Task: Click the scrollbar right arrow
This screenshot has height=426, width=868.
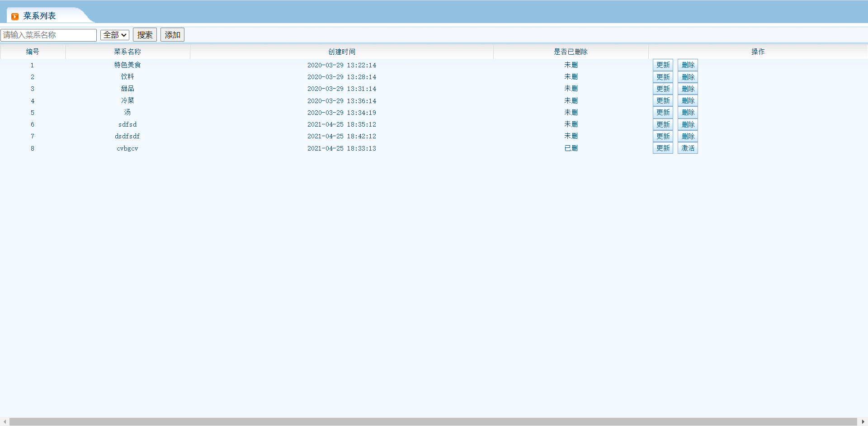Action: point(863,421)
